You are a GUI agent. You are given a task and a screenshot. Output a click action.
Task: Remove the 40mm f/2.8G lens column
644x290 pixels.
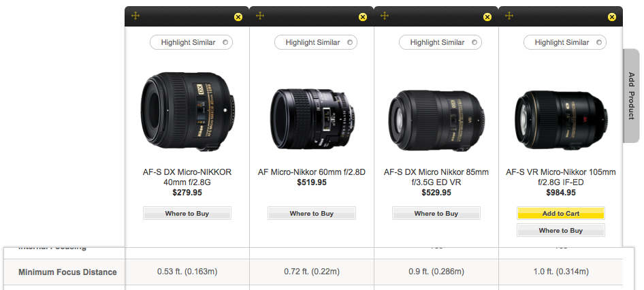[238, 16]
